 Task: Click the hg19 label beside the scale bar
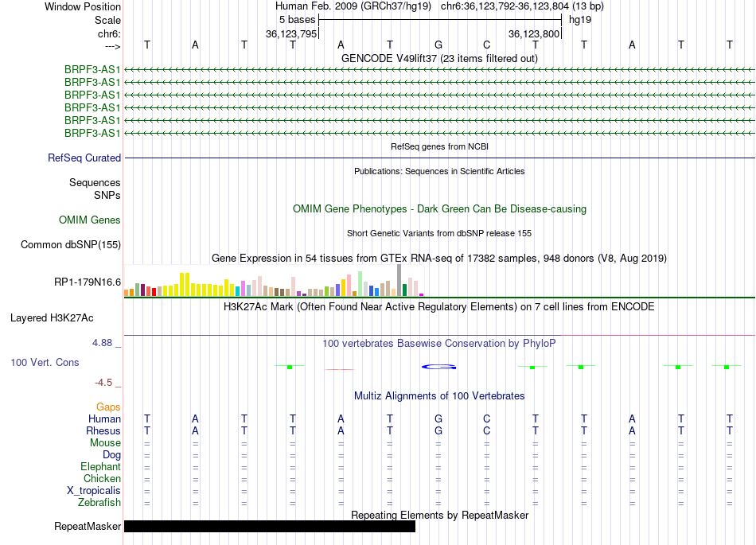[x=580, y=20]
